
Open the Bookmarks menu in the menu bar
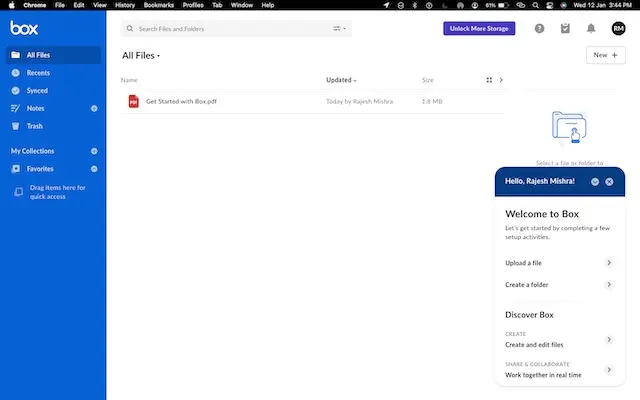click(159, 5)
